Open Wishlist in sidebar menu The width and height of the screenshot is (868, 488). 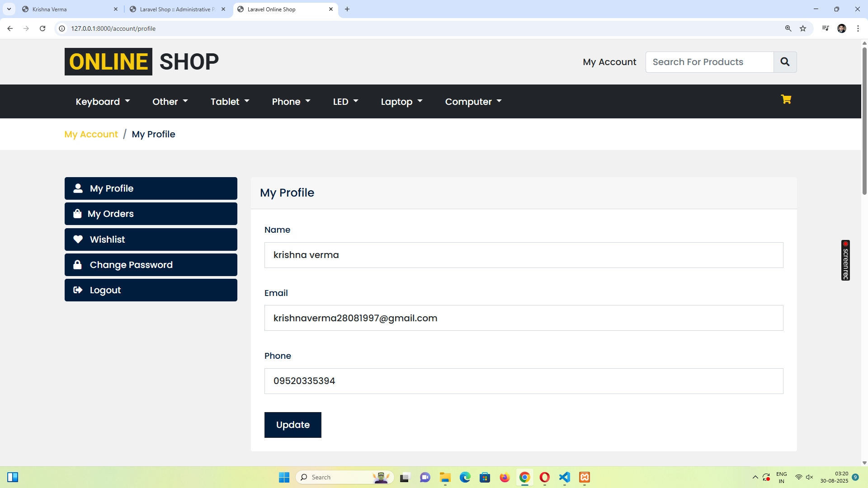151,239
